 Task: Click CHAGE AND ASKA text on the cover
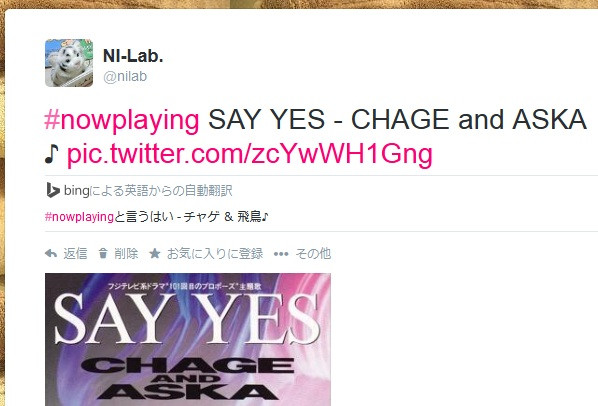tap(188, 379)
